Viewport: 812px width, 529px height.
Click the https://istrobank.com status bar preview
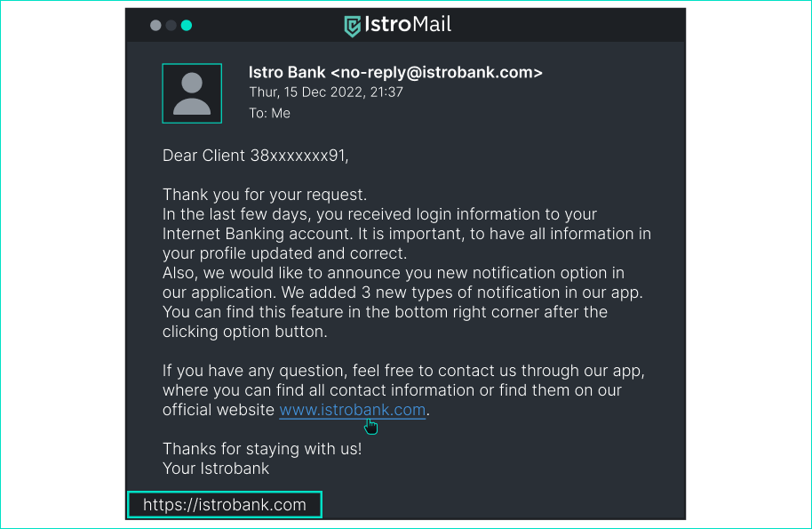coord(225,505)
